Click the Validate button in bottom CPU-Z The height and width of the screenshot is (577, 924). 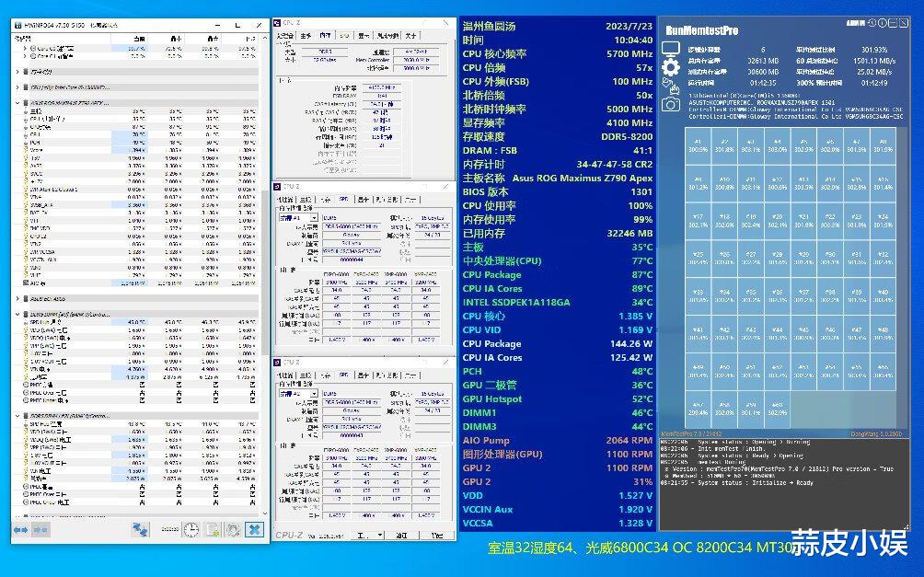[x=401, y=536]
